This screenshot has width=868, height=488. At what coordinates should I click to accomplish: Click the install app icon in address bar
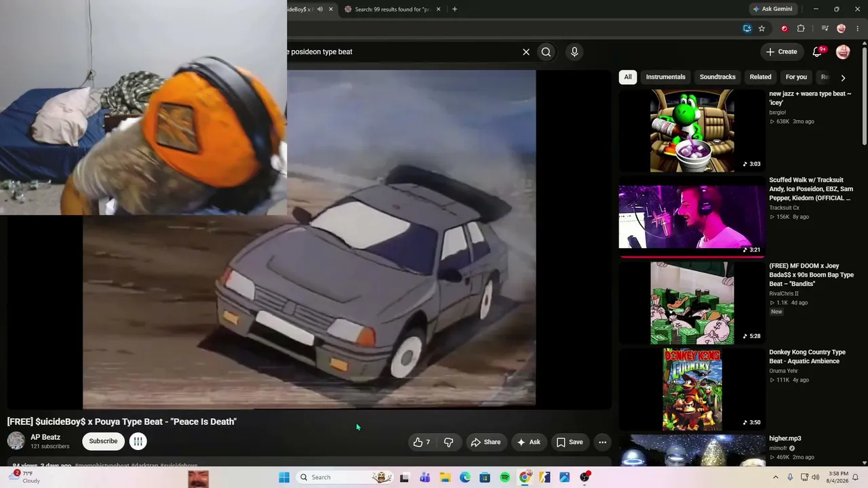[747, 28]
